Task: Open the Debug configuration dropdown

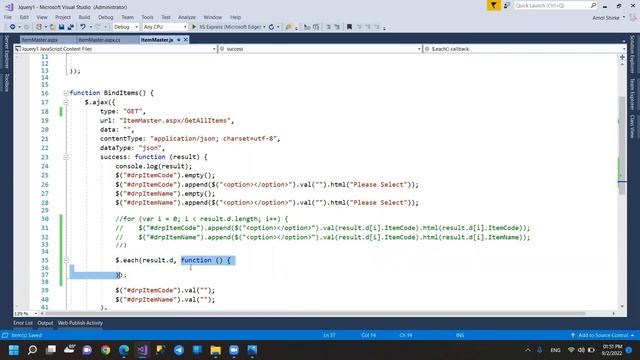Action: click(126, 27)
